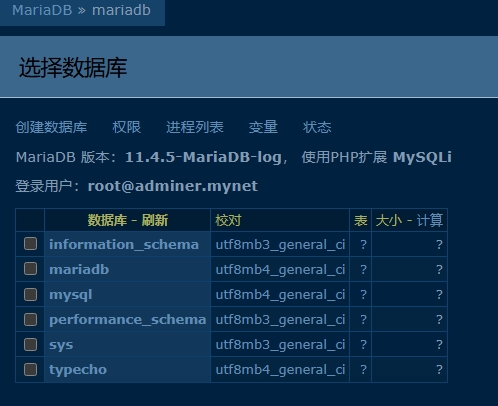Click the MariaDB breadcrumb link

pyautogui.click(x=42, y=10)
